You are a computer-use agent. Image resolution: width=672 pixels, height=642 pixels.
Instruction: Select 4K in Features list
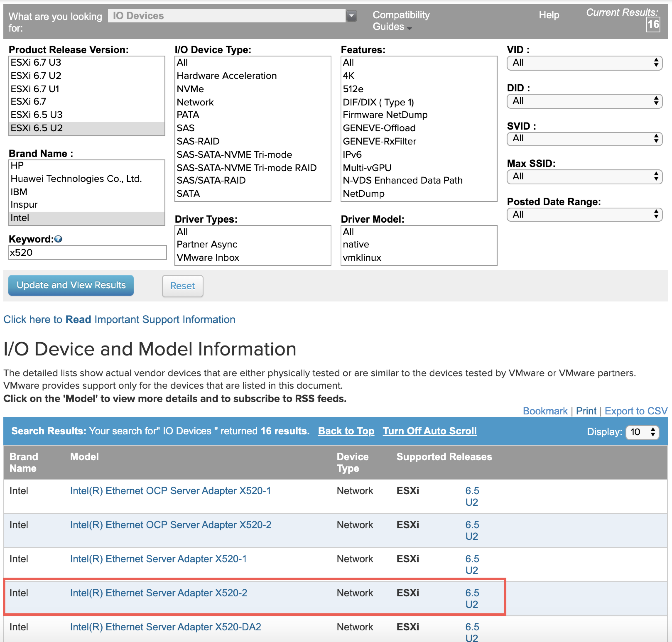coord(419,76)
